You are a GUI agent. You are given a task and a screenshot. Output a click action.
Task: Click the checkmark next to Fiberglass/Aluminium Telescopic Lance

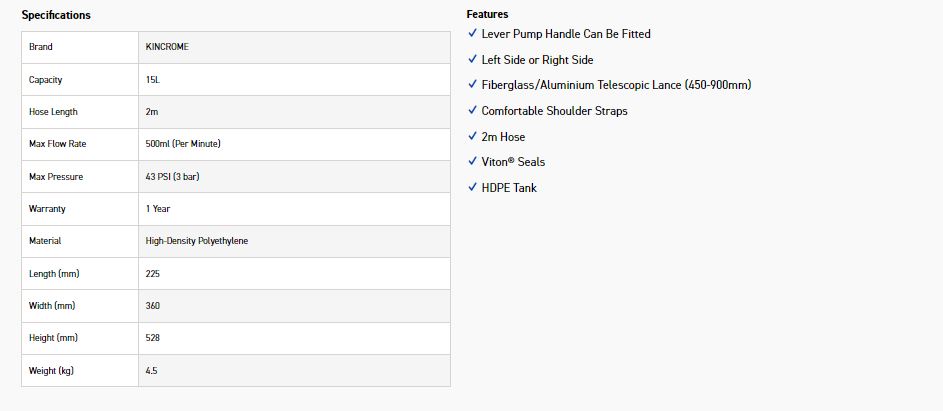(472, 85)
